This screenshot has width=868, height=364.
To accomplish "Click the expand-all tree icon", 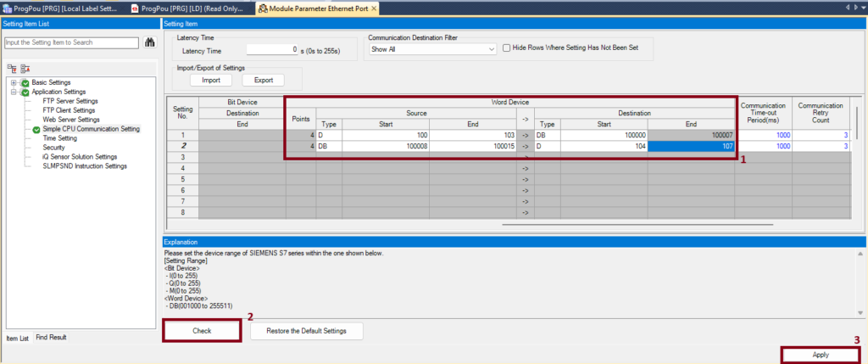I will [x=12, y=67].
